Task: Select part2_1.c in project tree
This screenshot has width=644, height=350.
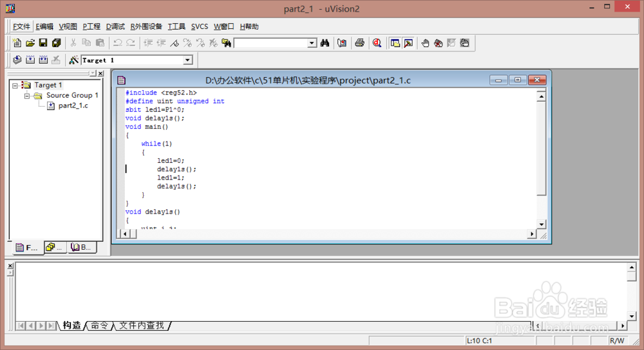Action: coord(73,106)
